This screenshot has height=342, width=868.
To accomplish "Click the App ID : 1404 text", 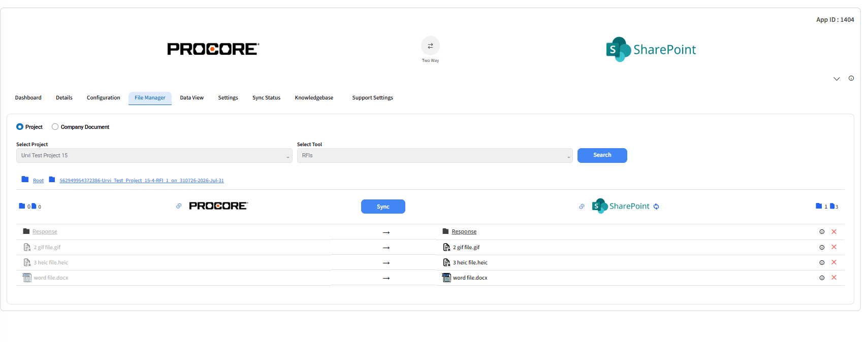I will coord(835,20).
